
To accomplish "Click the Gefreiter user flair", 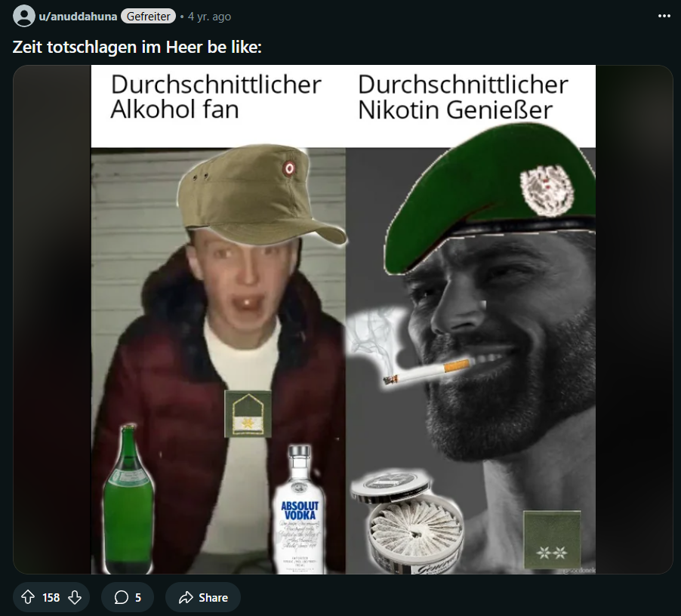I will [x=149, y=17].
